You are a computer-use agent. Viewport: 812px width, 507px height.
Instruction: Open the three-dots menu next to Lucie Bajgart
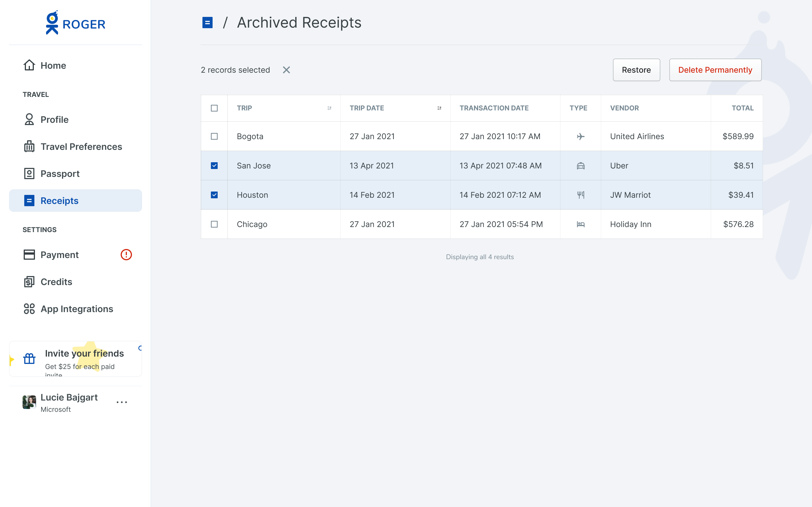tap(122, 402)
